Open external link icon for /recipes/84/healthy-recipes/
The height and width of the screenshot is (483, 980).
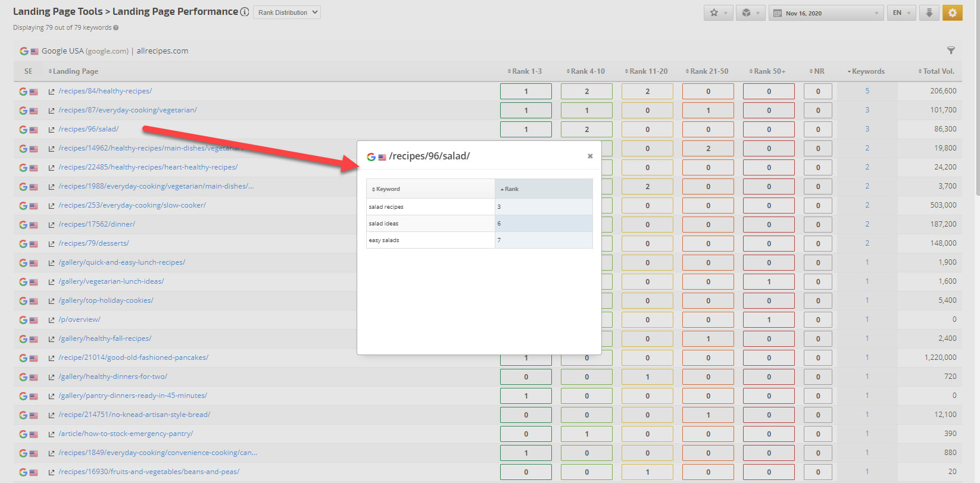click(51, 92)
